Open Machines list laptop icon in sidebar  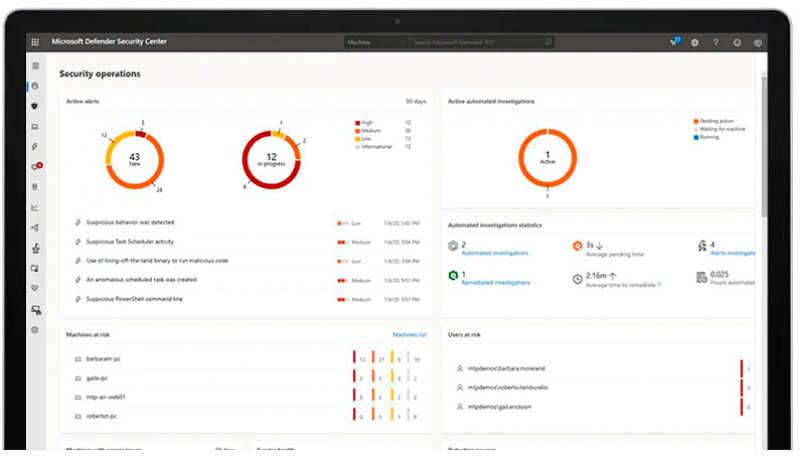coord(35,127)
